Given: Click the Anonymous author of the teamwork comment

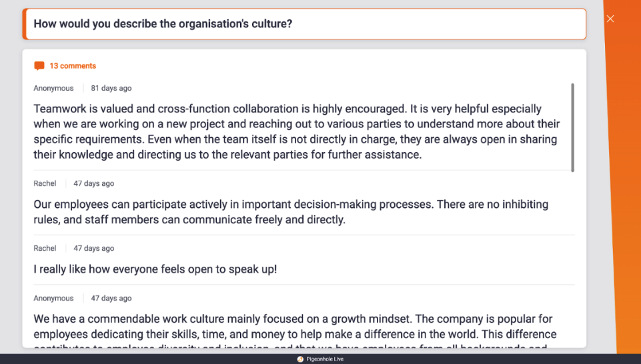Looking at the screenshot, I should tap(53, 88).
